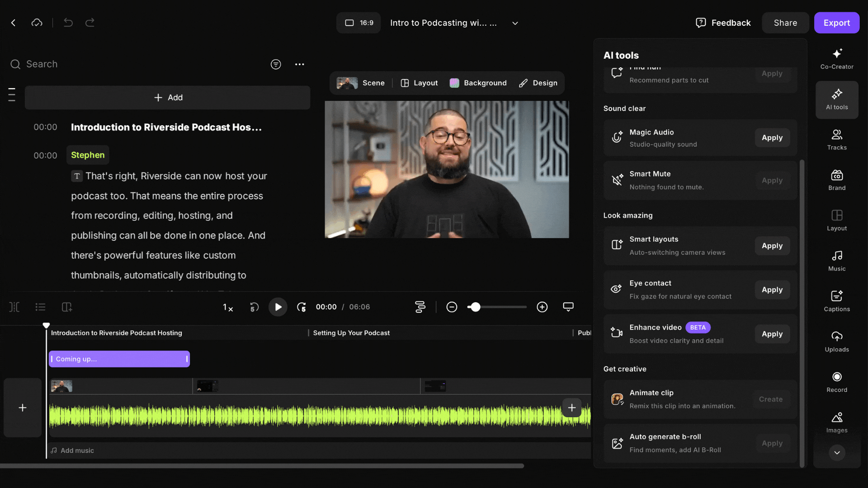Viewport: 868px width, 488px height.
Task: Select the Coming up... title clip
Action: 119,359
